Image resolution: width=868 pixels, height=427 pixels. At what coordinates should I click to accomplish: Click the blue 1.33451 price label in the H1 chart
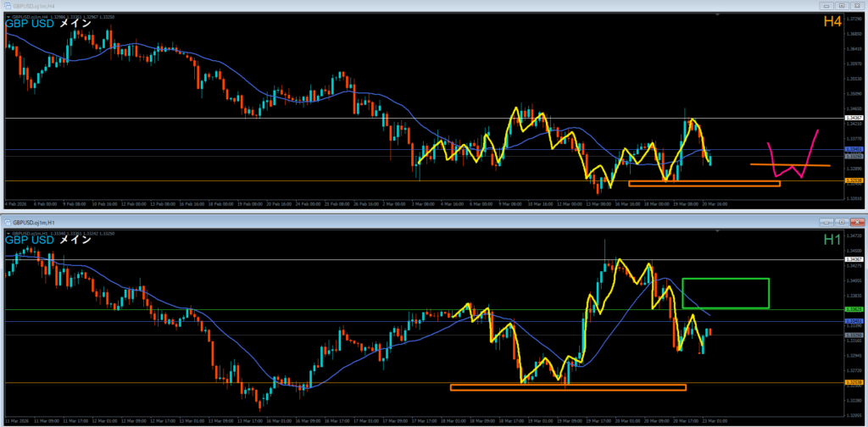coord(853,321)
